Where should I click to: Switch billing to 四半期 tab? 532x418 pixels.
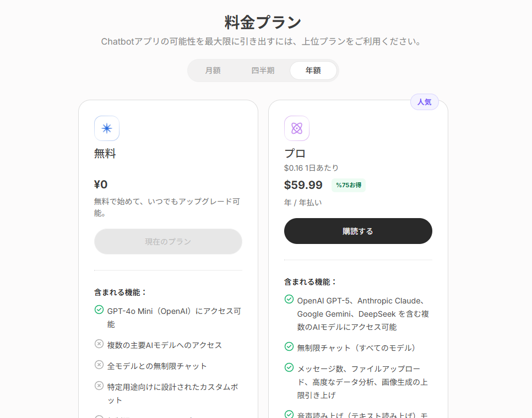pyautogui.click(x=263, y=70)
